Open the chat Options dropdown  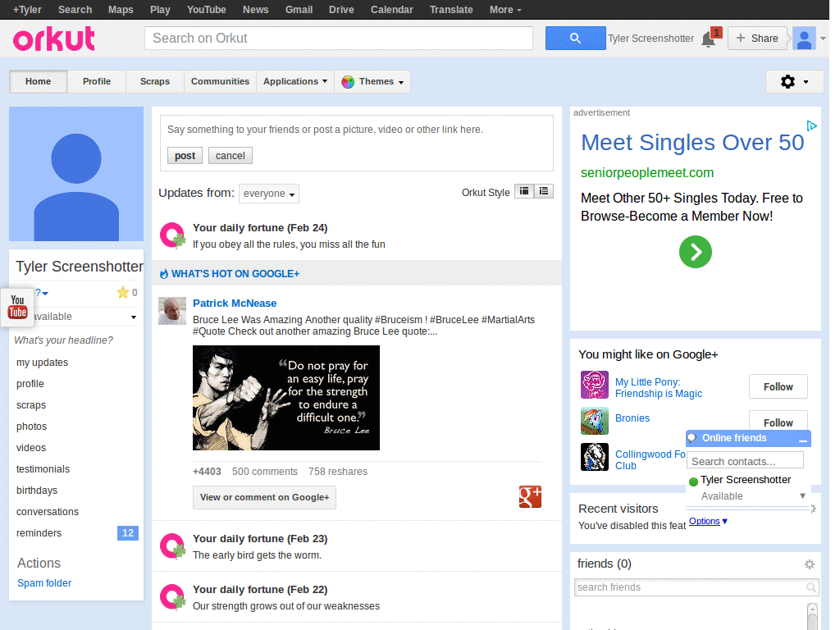click(x=708, y=521)
